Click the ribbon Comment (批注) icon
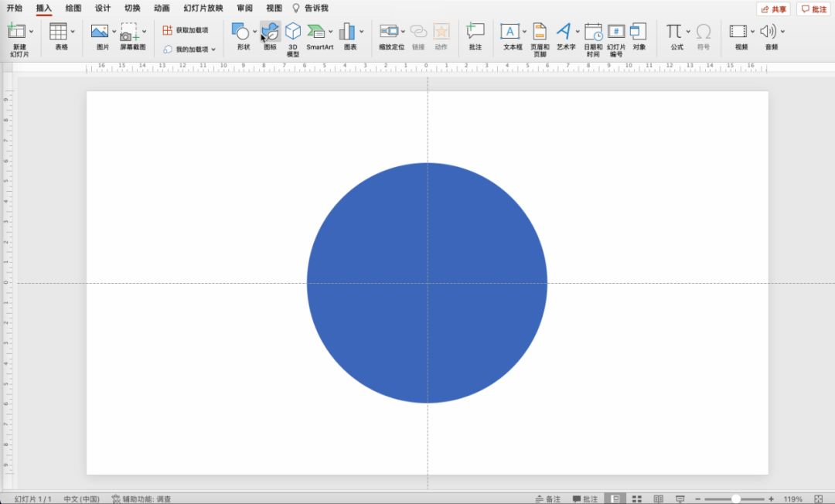This screenshot has width=835, height=504. tap(475, 32)
